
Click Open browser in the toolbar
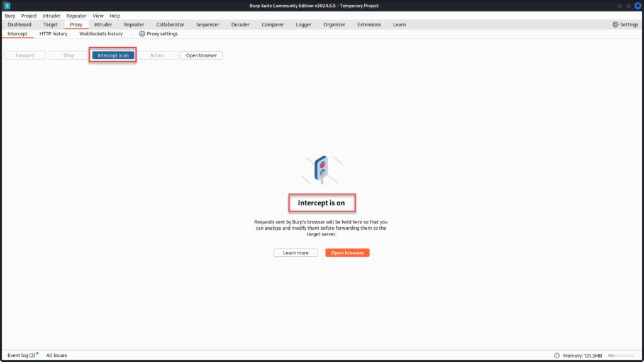coord(201,55)
